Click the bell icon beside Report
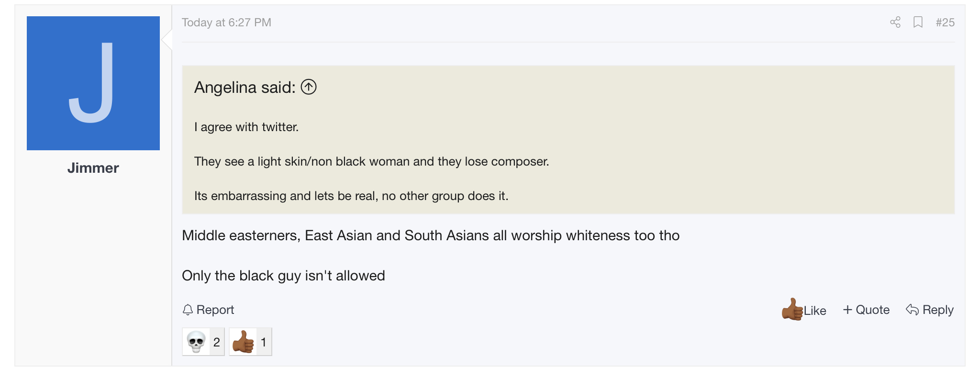 click(x=188, y=310)
